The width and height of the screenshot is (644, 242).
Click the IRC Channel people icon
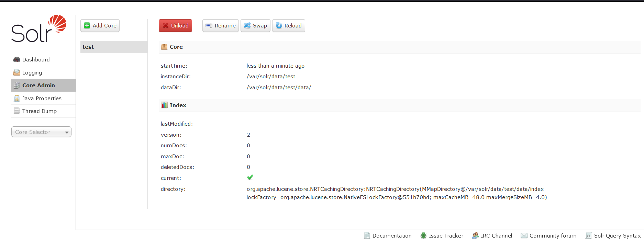(x=475, y=236)
